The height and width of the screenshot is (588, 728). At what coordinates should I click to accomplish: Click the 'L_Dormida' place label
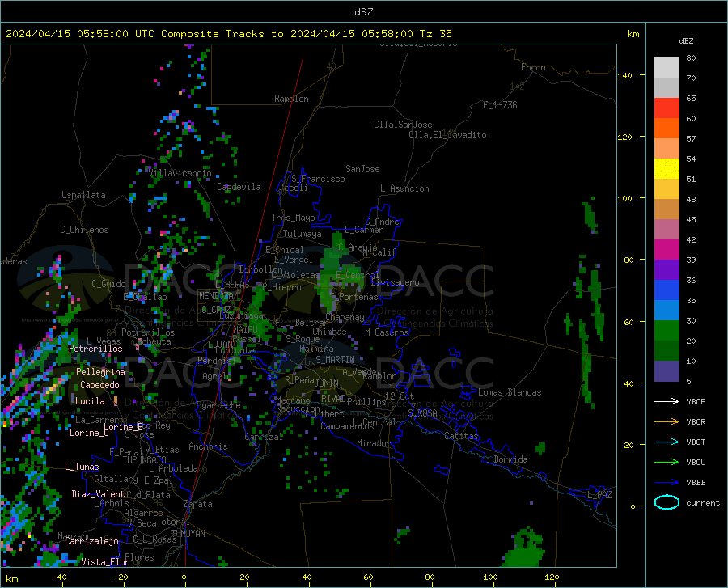pos(506,459)
